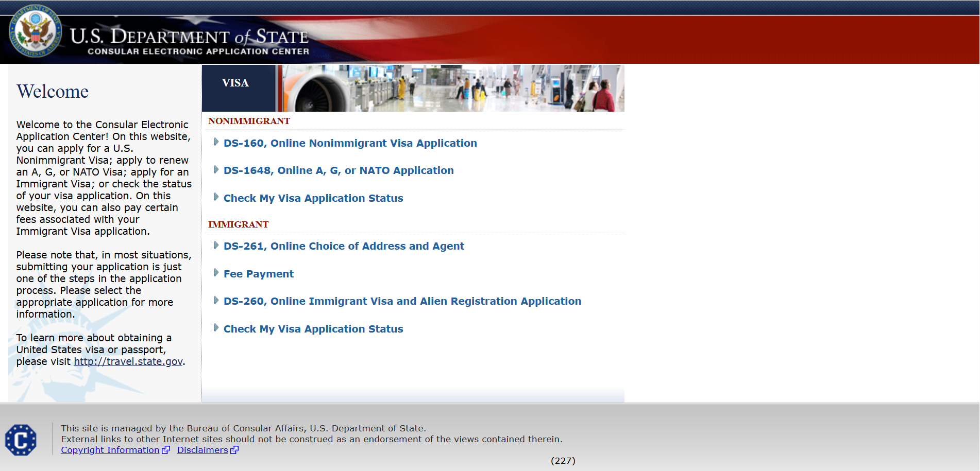Visit the http://travel.state.gov link
This screenshot has width=980, height=471.
coord(128,361)
